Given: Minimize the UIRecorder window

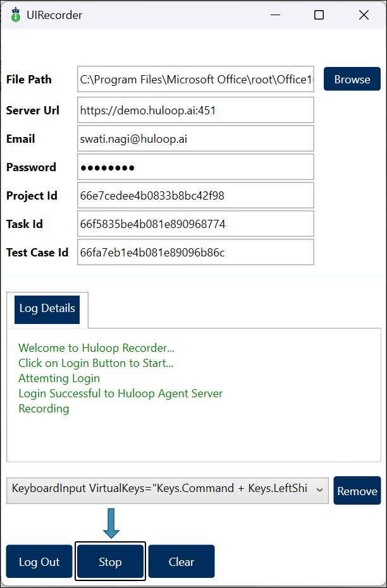Looking at the screenshot, I should [276, 15].
